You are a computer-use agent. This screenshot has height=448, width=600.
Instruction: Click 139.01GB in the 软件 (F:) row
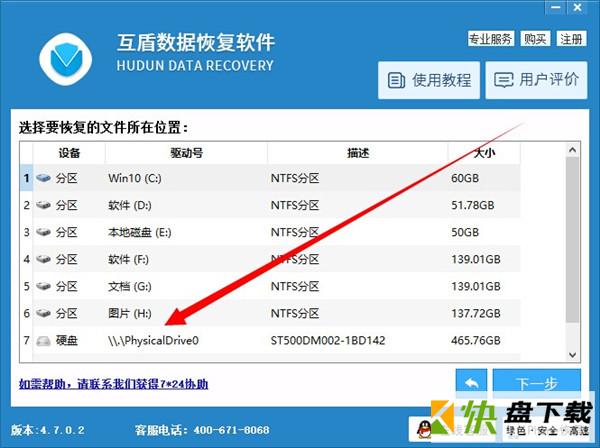(x=476, y=259)
